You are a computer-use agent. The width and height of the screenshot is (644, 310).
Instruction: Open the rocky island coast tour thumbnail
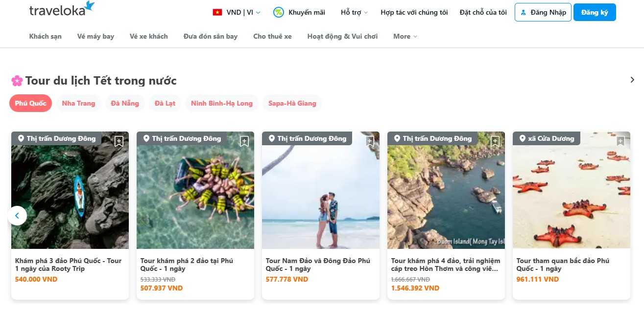pos(446,190)
